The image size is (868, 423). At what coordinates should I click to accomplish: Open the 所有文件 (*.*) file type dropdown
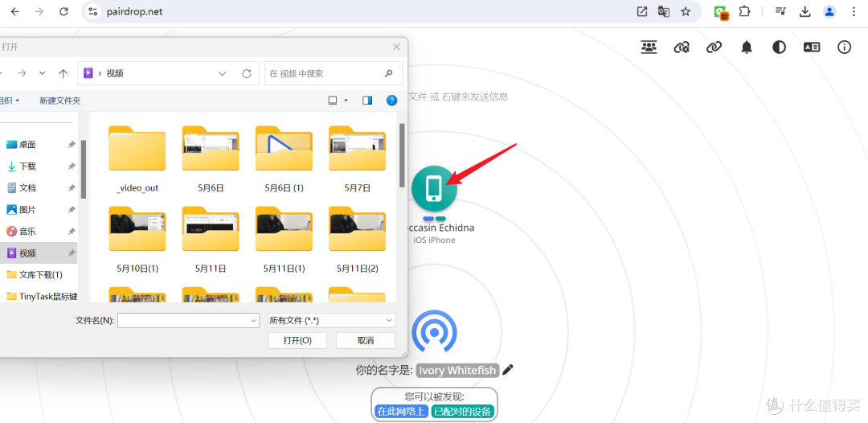pos(331,320)
